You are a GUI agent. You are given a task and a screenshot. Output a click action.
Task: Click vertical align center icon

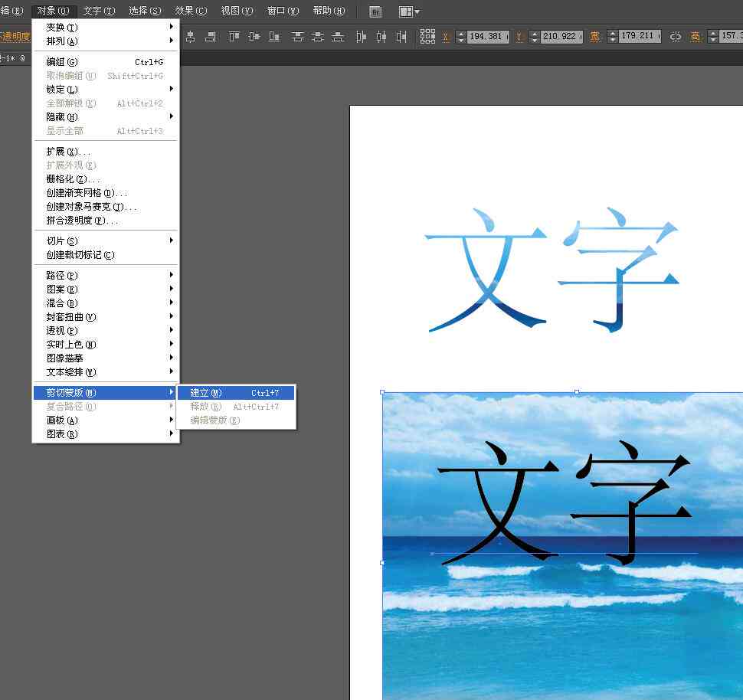pyautogui.click(x=254, y=37)
